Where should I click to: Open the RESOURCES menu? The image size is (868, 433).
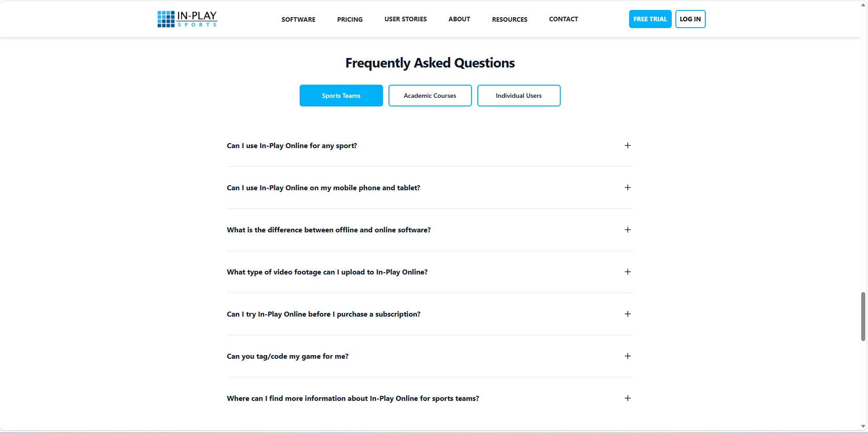click(509, 19)
